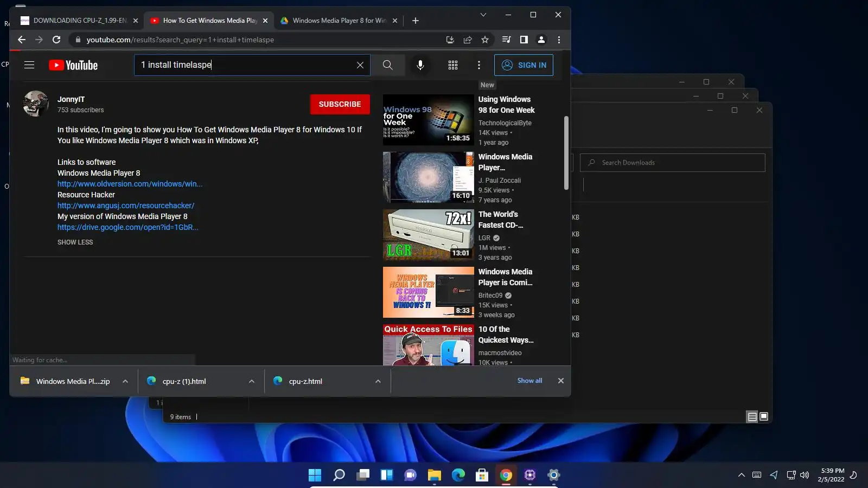
Task: Subscribe to the JonnyIT channel
Action: pyautogui.click(x=340, y=104)
